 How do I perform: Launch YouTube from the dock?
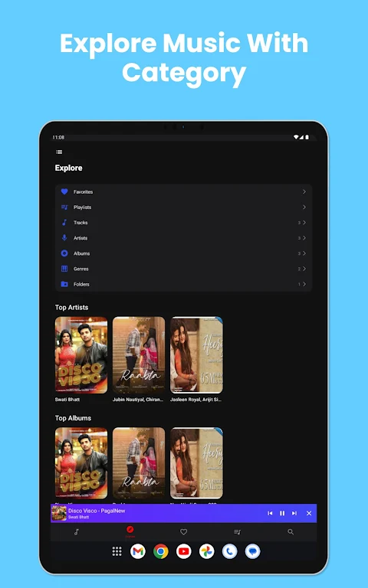(x=184, y=551)
